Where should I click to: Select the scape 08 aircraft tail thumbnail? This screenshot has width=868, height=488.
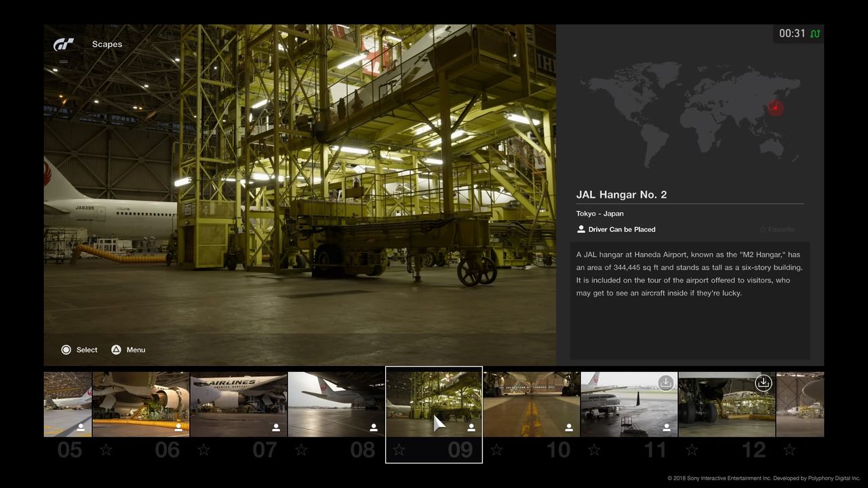[336, 404]
